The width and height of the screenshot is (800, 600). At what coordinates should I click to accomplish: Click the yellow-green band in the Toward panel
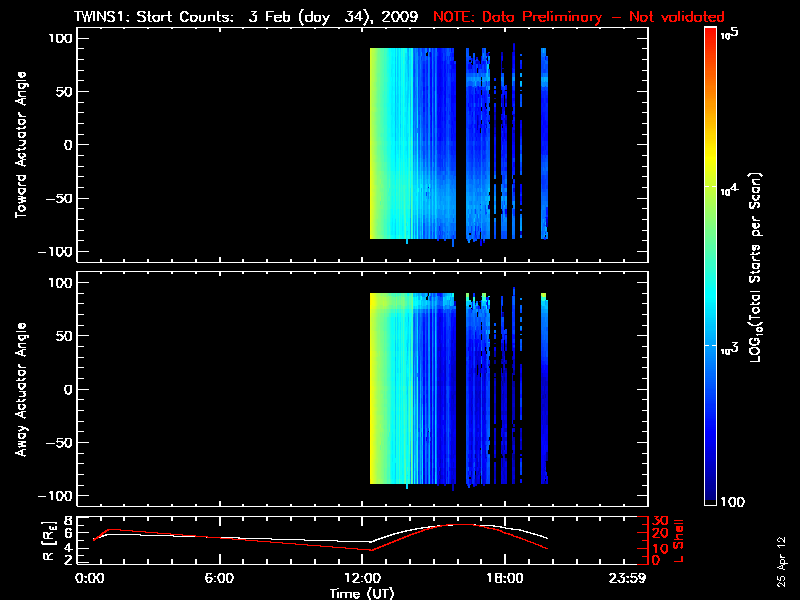coord(376,145)
